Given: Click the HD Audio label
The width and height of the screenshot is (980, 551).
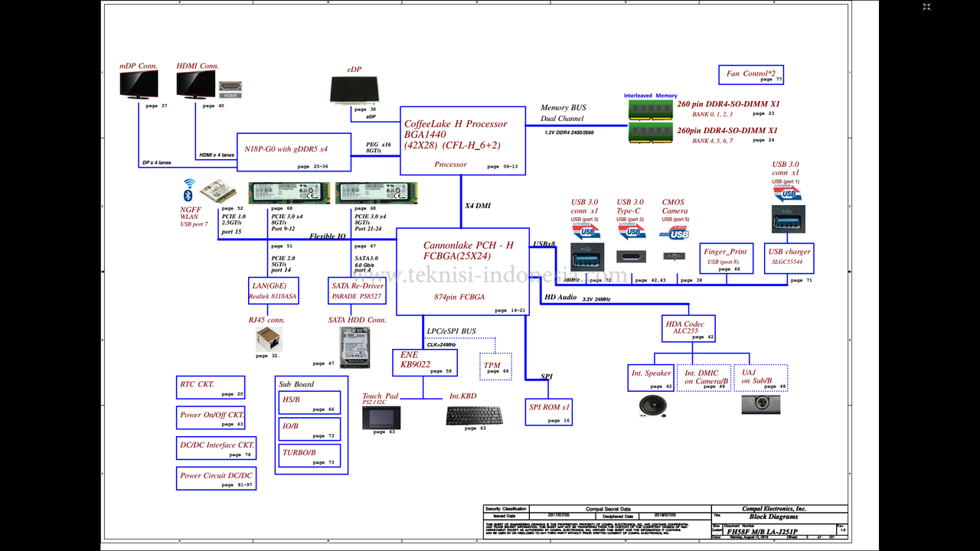Looking at the screenshot, I should pyautogui.click(x=560, y=297).
